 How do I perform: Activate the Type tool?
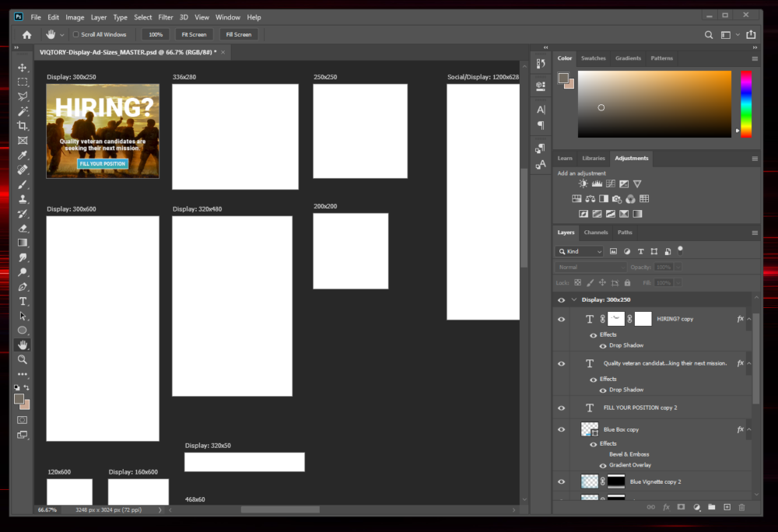pos(23,301)
